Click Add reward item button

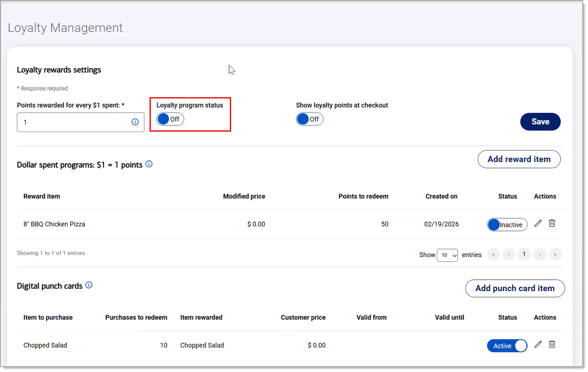[519, 159]
